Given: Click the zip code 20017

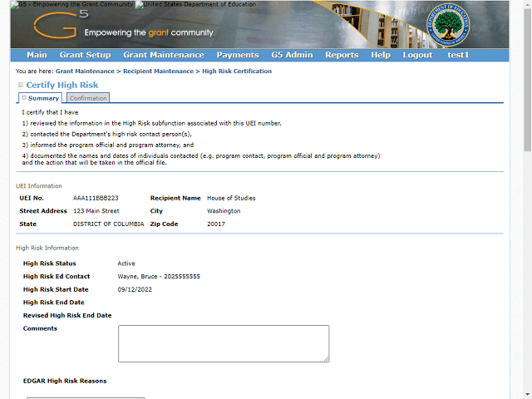Looking at the screenshot, I should click(216, 224).
